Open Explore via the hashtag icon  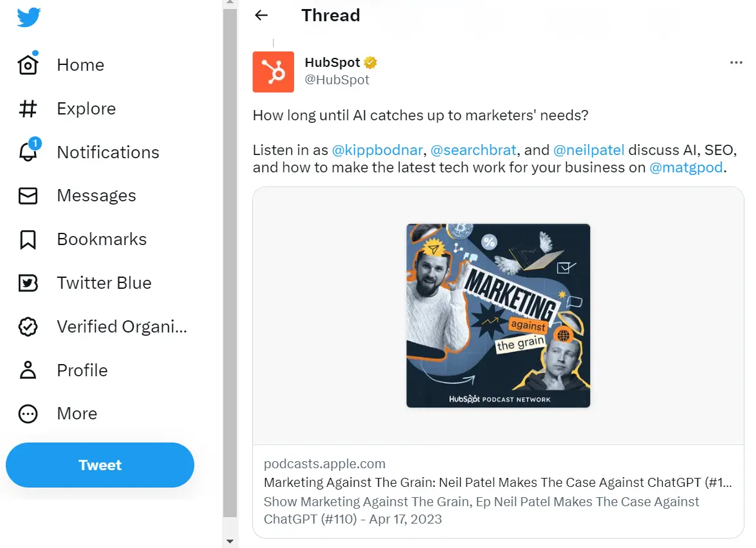pos(28,108)
